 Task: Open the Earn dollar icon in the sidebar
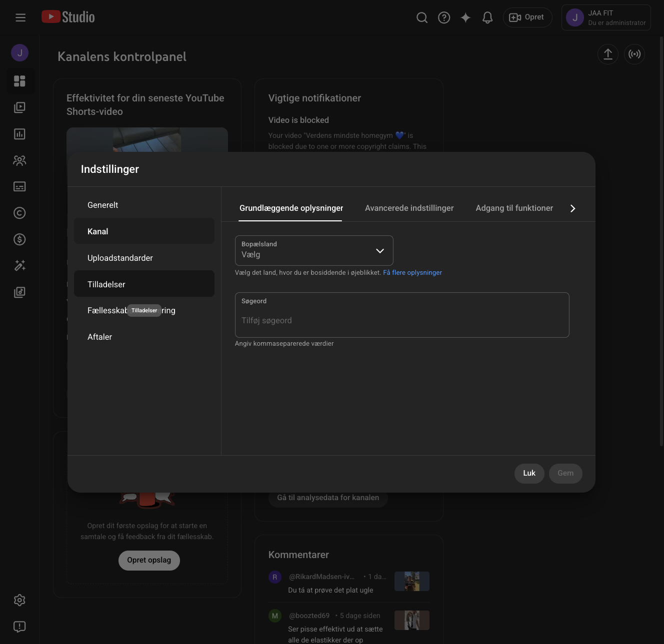(19, 239)
